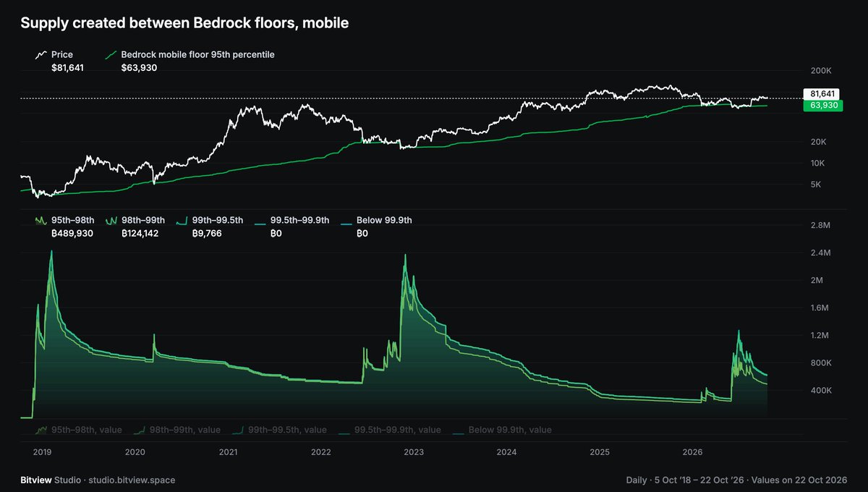The height and width of the screenshot is (492, 868).
Task: Open the studio.bitview.space link
Action: coord(130,480)
